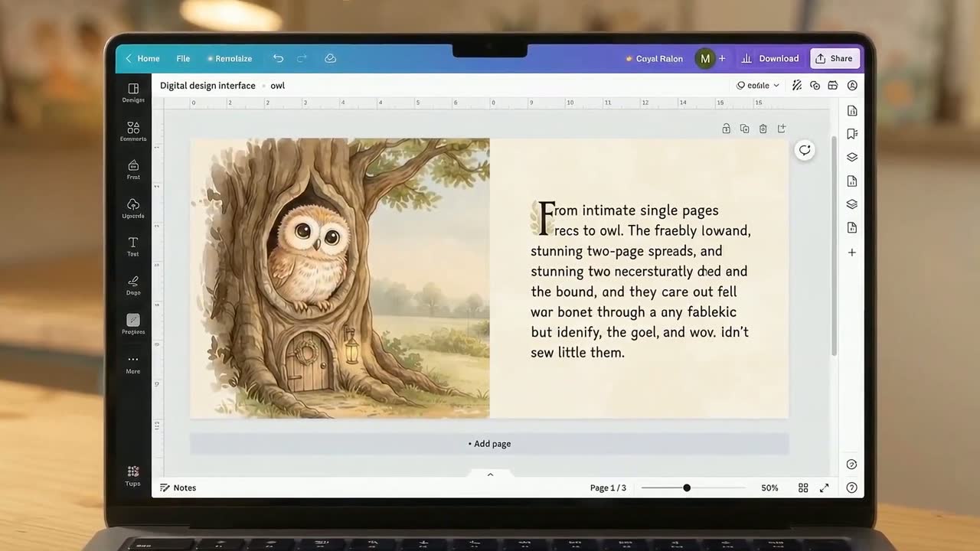980x551 pixels.
Task: Click the Redo arrow
Action: pyautogui.click(x=302, y=58)
